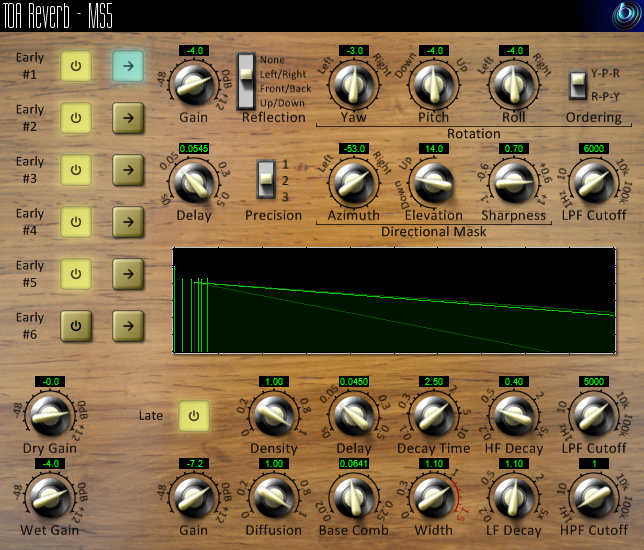Screen dimensions: 644x550
Task: Enable the Early #6 power button
Action: (76, 326)
